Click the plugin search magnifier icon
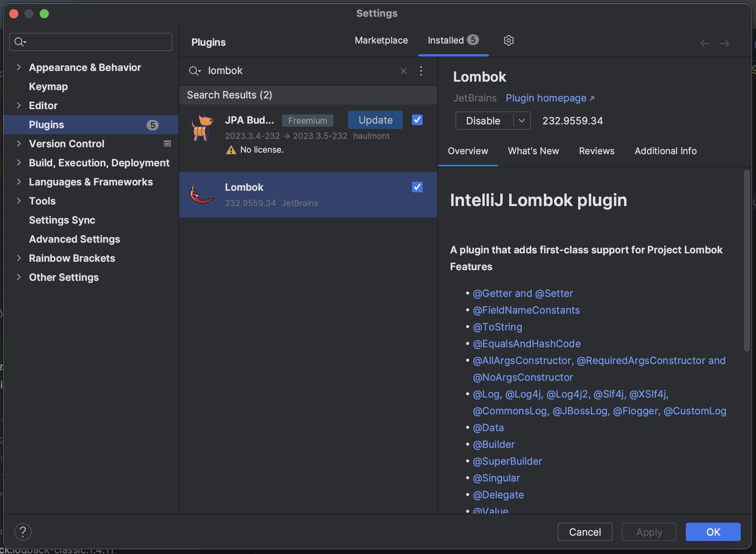Image resolution: width=756 pixels, height=554 pixels. coord(195,71)
